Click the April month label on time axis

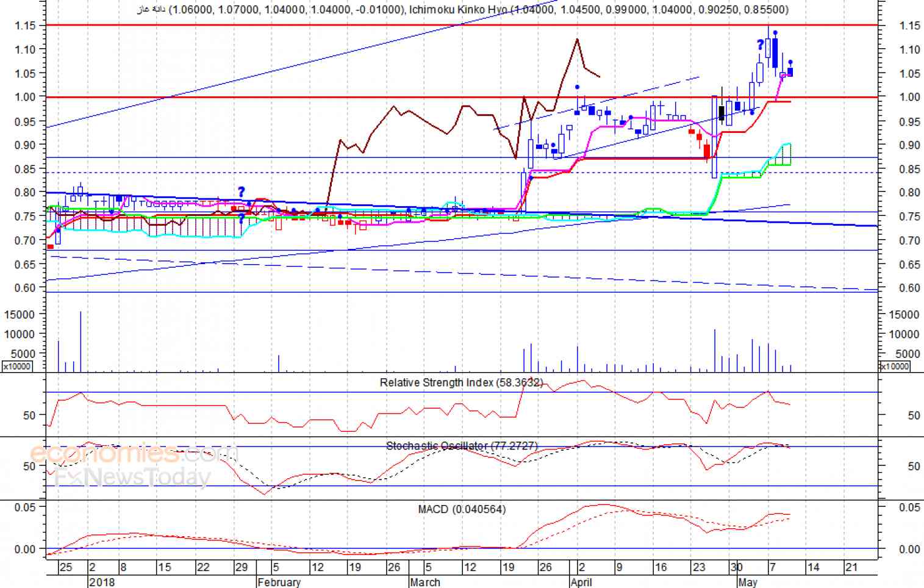click(x=581, y=582)
